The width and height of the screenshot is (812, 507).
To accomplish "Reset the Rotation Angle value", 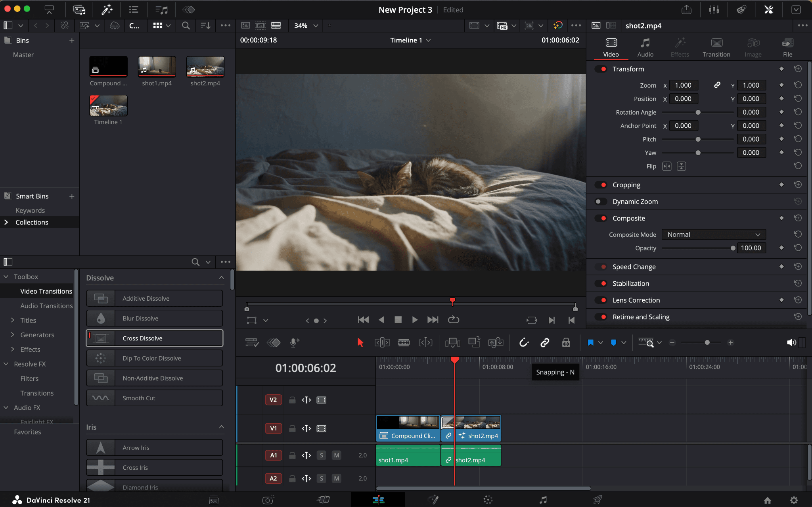I will (798, 112).
